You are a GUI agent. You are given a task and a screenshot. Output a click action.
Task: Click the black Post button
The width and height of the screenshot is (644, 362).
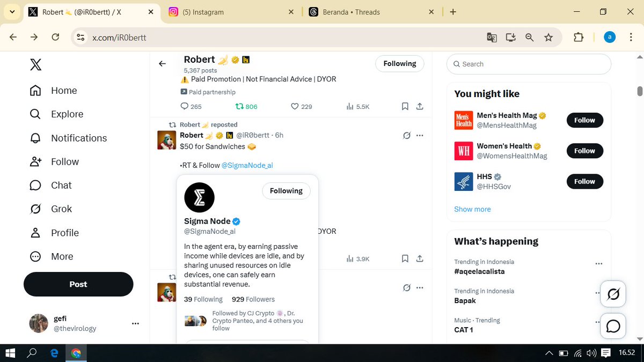[78, 284]
